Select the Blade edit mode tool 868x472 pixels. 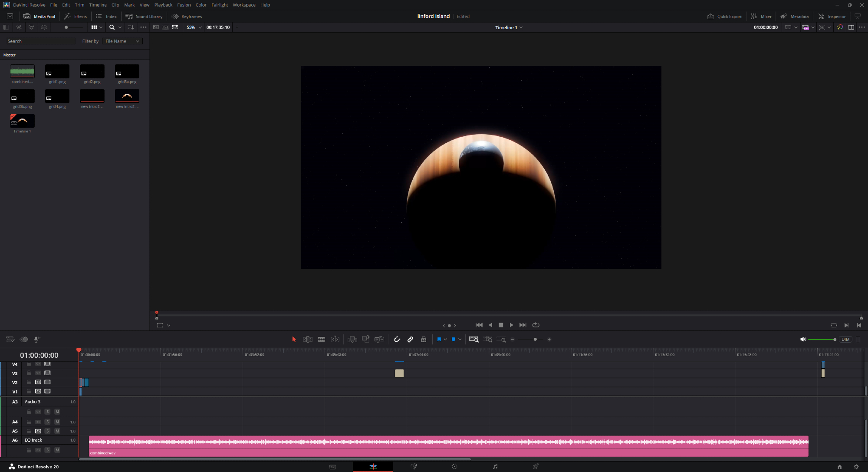[321, 340]
